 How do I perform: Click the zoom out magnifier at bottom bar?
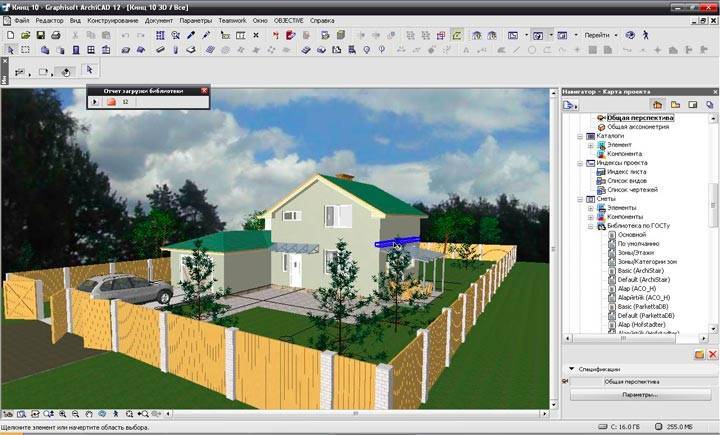[x=75, y=414]
